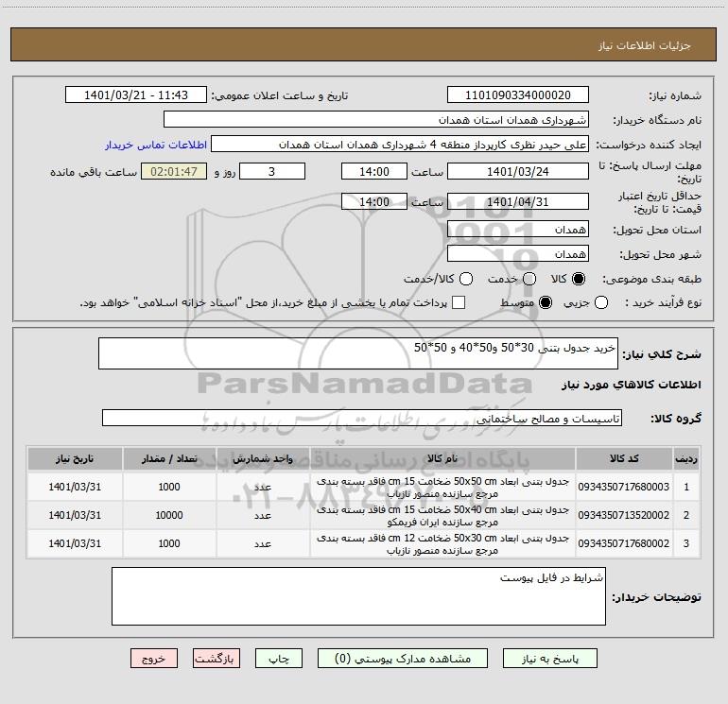Click the price validity time field 14:00
Image resolution: width=728 pixels, height=704 pixels.
click(374, 201)
